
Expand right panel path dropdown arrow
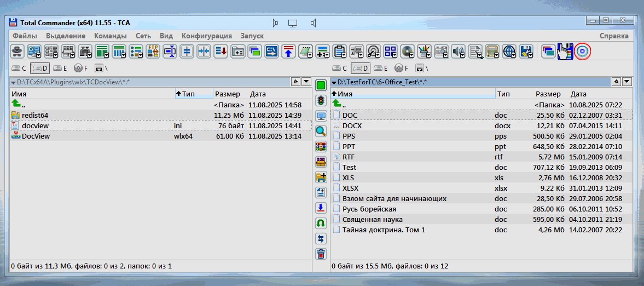334,82
